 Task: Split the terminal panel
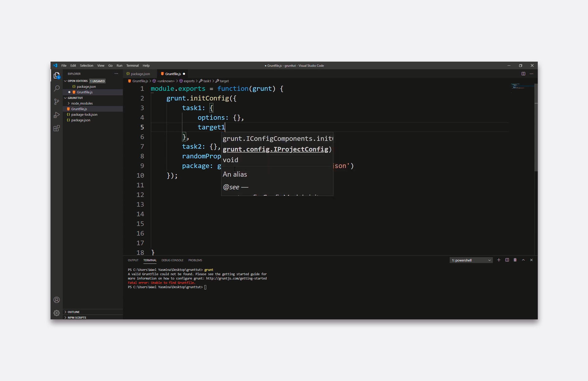507,260
